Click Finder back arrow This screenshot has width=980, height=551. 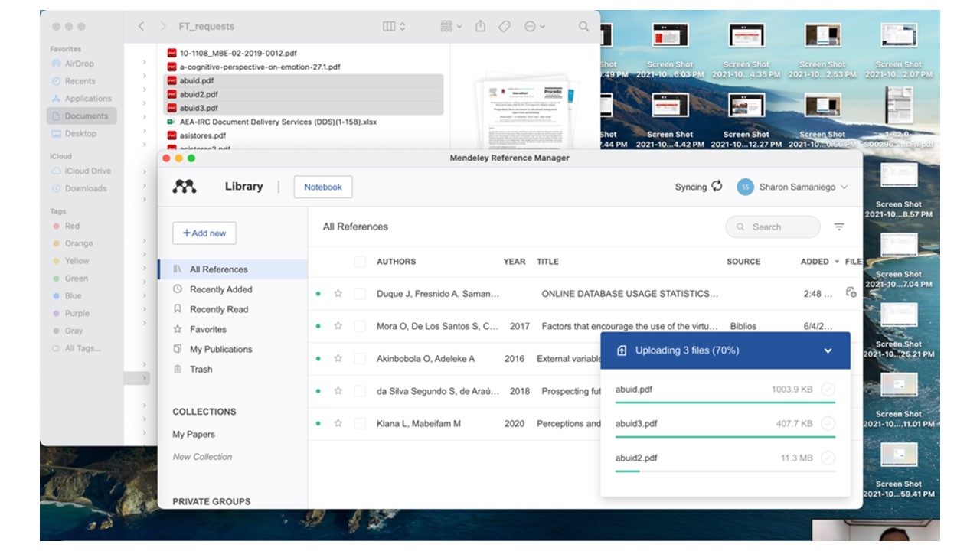(x=141, y=26)
